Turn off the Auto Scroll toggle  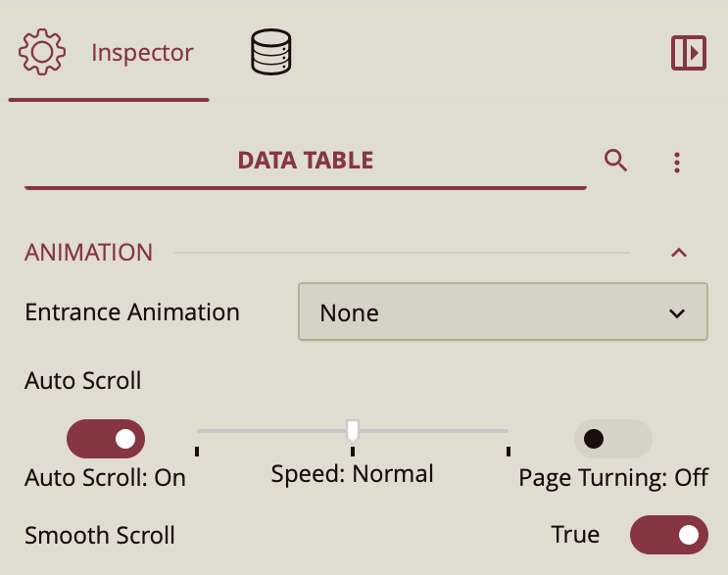[x=106, y=439]
